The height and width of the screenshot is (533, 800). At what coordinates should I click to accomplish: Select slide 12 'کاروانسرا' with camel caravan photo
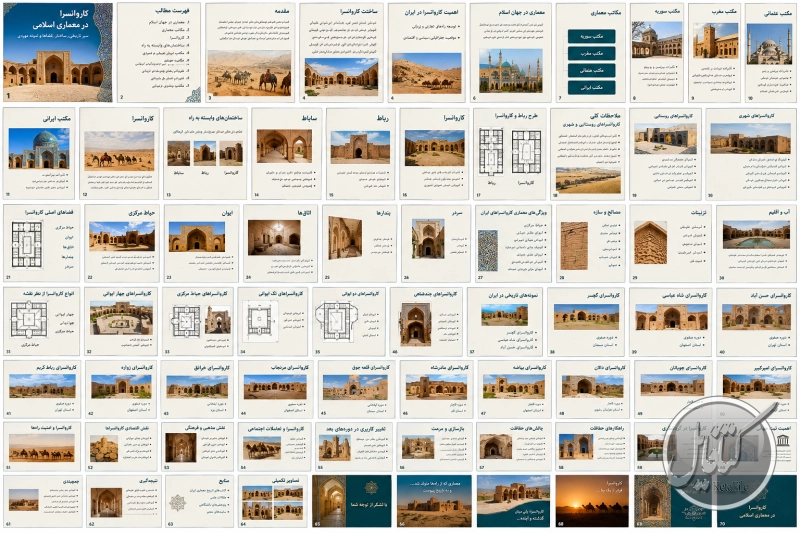pos(119,153)
